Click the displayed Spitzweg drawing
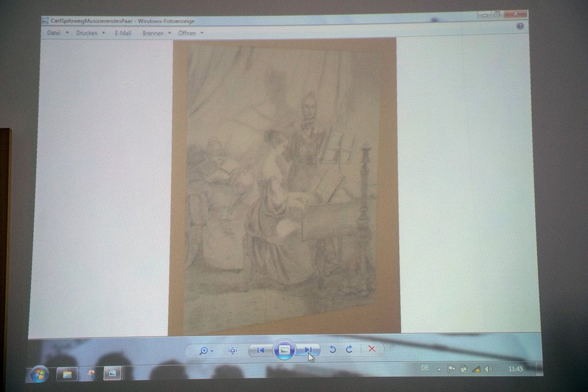Viewport: 588px width, 392px height. pos(284,187)
